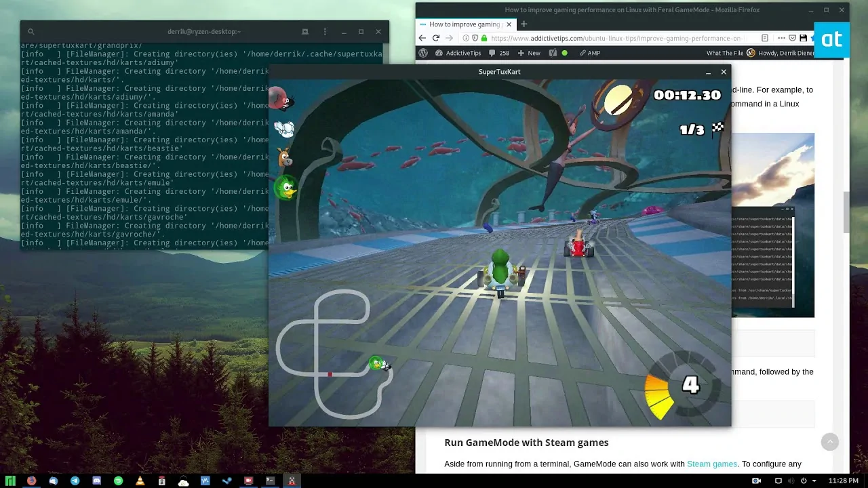
Task: Click the Firefox address bar URL
Action: [x=616, y=38]
